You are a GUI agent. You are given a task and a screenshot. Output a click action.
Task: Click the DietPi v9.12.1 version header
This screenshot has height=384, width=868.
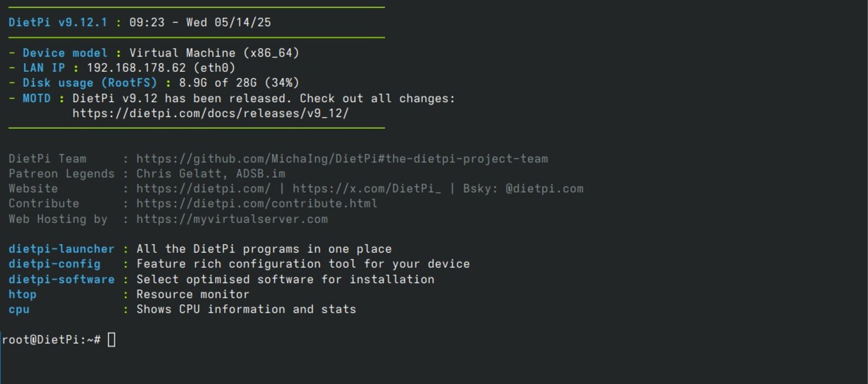tap(58, 23)
